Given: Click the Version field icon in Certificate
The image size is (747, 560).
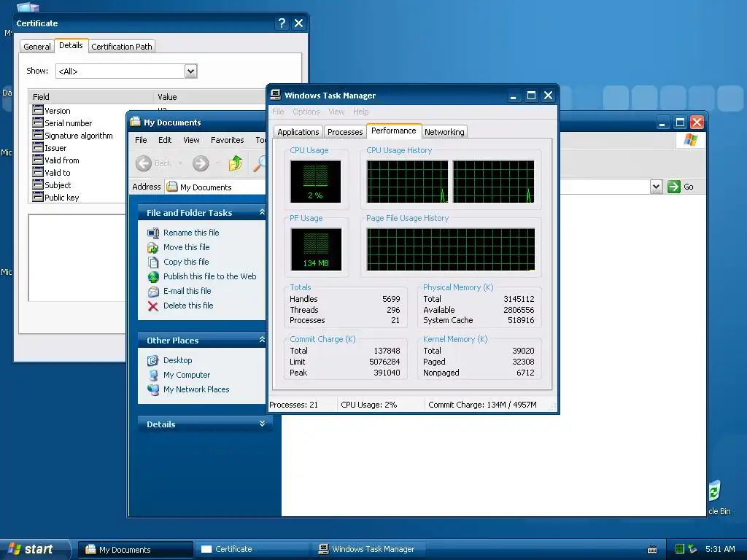Looking at the screenshot, I should 38,110.
